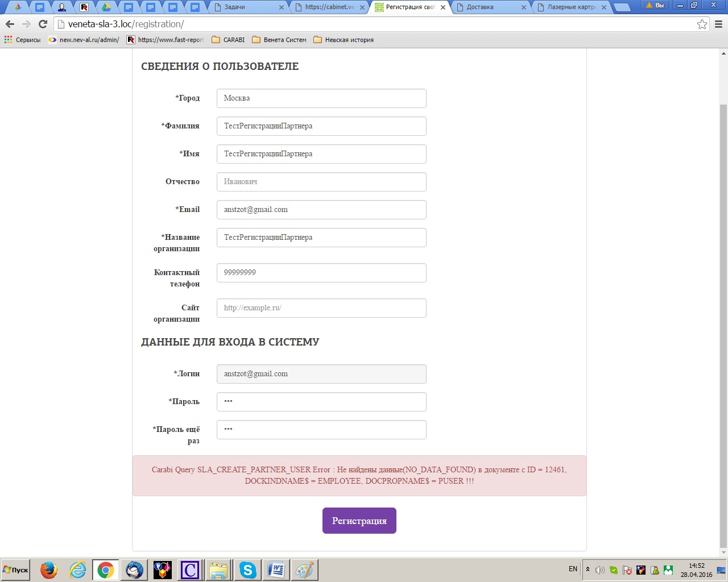The image size is (728, 582).
Task: Click the volume icon in system tray
Action: point(600,569)
